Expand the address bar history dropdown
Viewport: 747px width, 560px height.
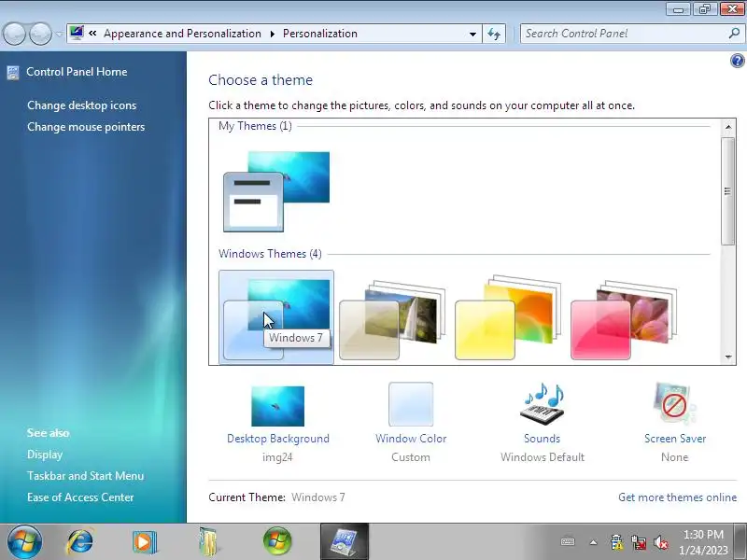coord(472,34)
